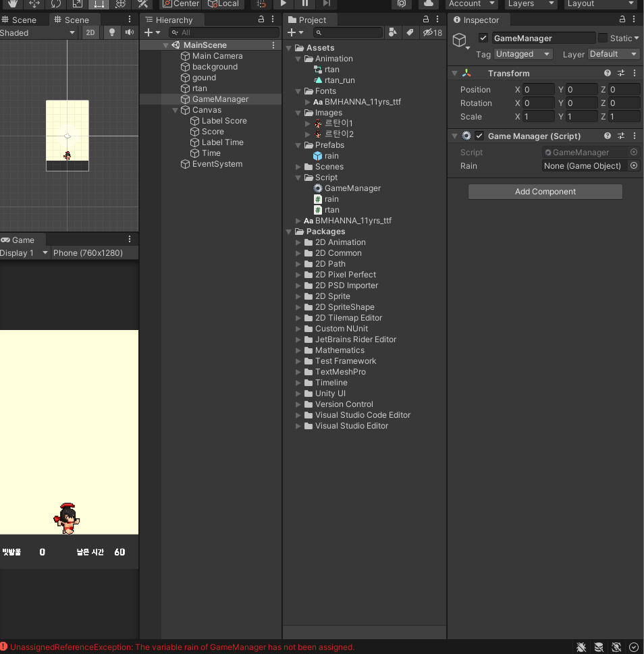Open the GameObject icon picker
The height and width of the screenshot is (654, 644).
(460, 41)
